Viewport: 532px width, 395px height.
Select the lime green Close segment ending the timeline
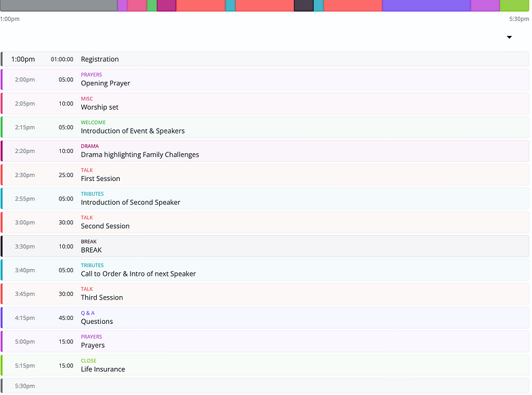(514, 5)
